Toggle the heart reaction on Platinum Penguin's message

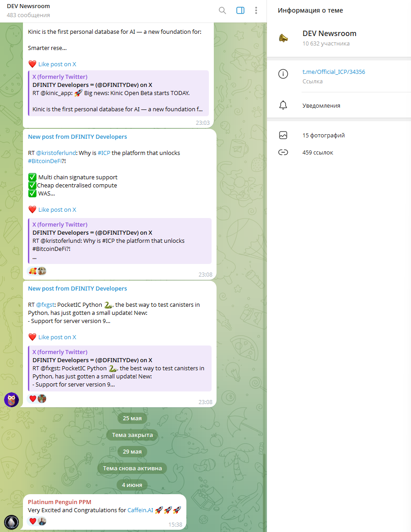[x=32, y=521]
